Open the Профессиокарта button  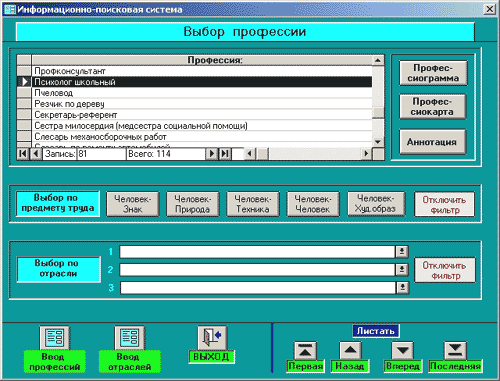coord(432,107)
